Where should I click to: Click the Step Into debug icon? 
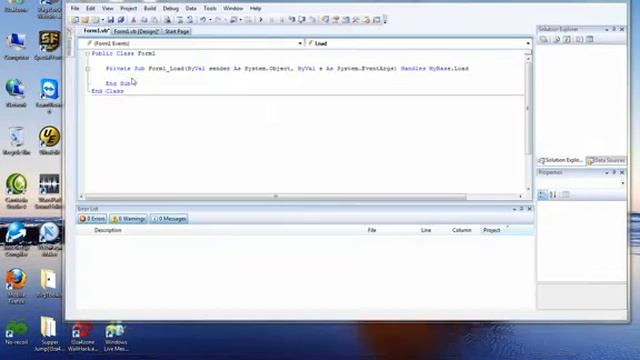(292, 20)
